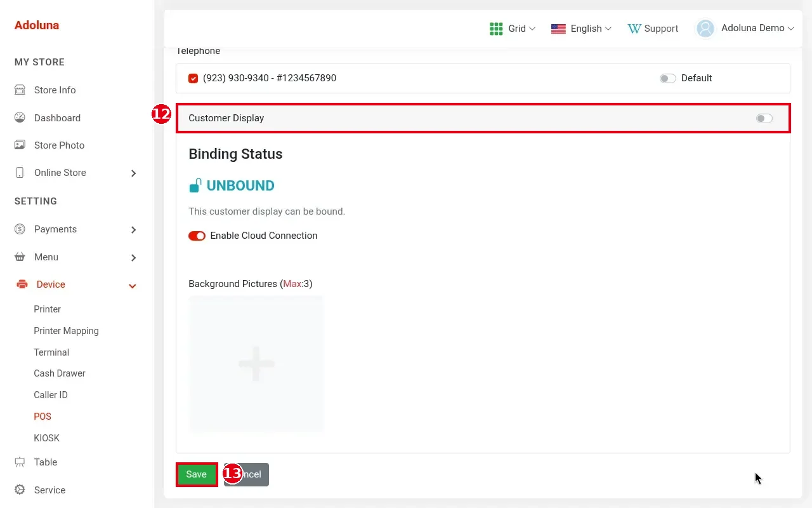Click the green Grid icon
Viewport: 812px width, 508px height.
tap(496, 29)
